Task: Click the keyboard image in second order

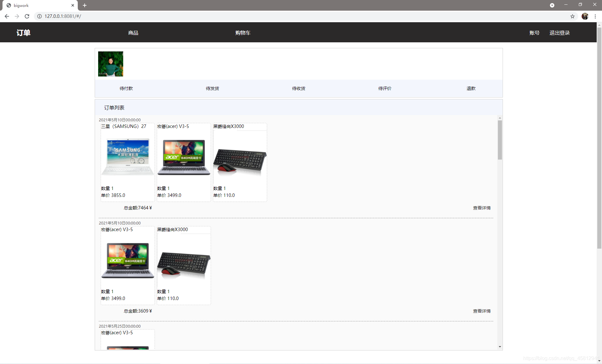Action: [x=184, y=260]
